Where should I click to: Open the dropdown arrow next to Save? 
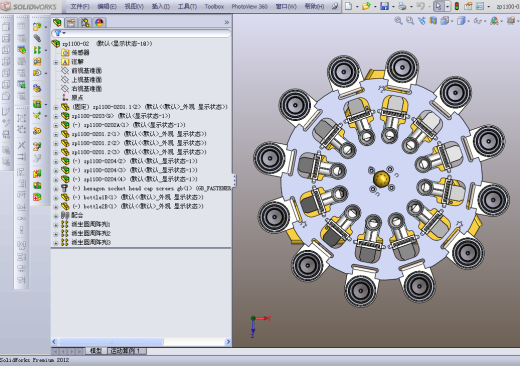[393, 6]
